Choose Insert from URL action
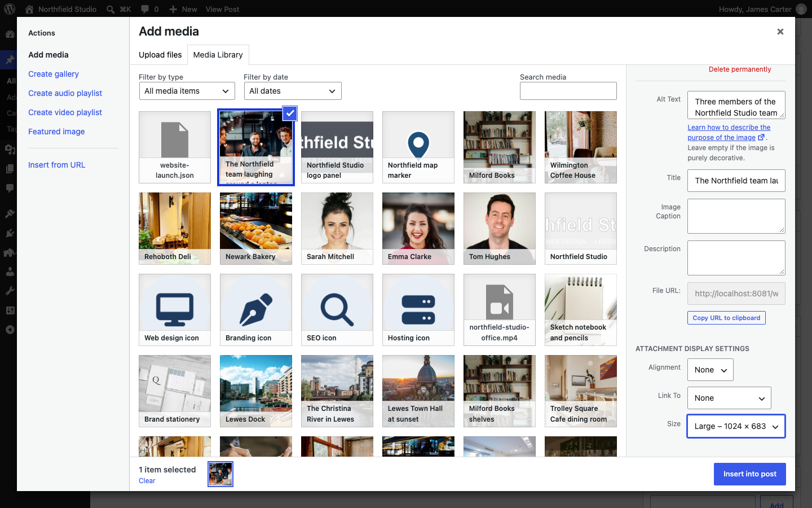 point(57,165)
